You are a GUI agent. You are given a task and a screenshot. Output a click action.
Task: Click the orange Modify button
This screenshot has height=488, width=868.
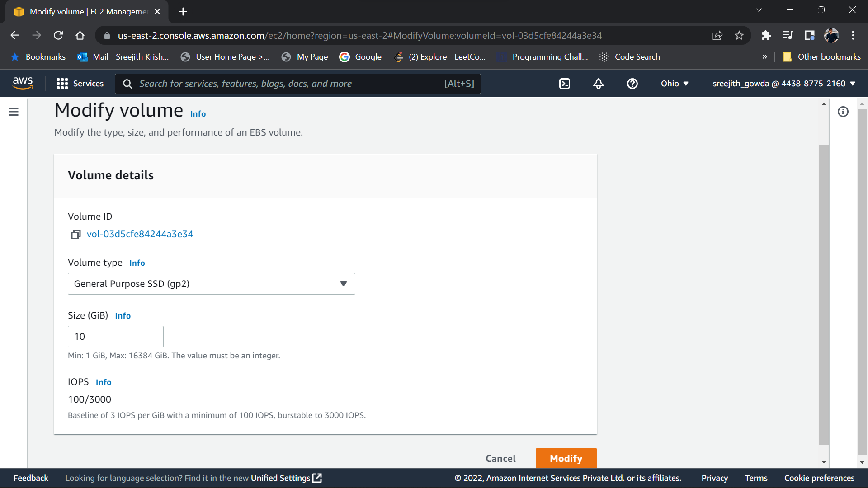click(x=566, y=458)
